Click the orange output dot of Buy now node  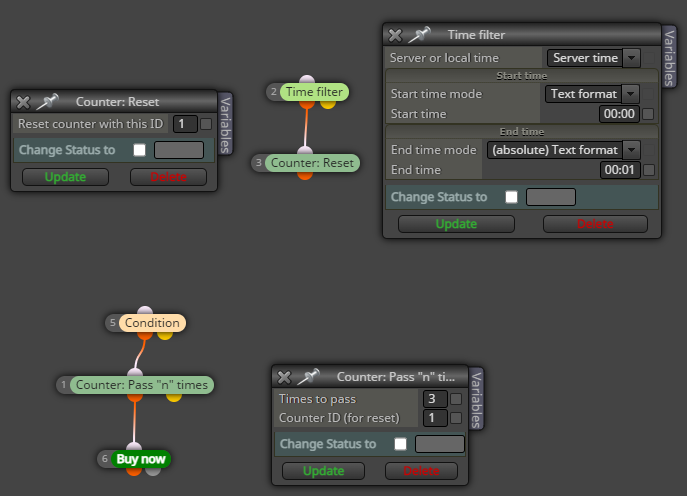coord(134,471)
